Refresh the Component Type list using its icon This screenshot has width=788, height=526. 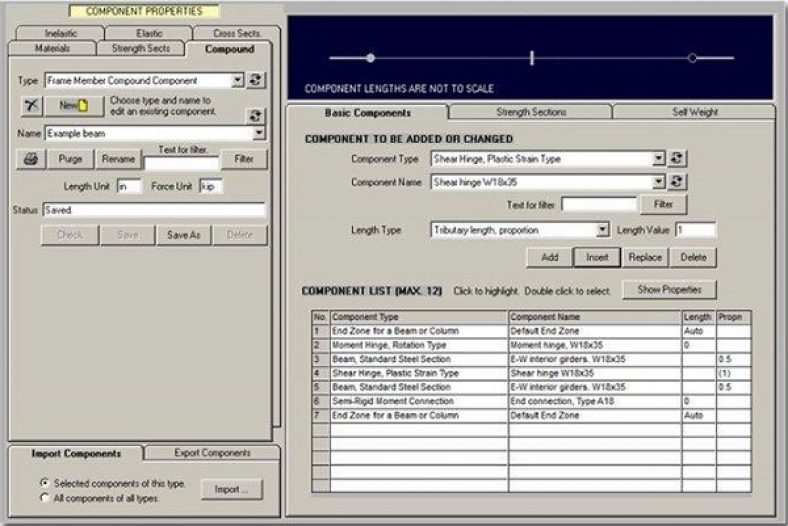coord(677,158)
